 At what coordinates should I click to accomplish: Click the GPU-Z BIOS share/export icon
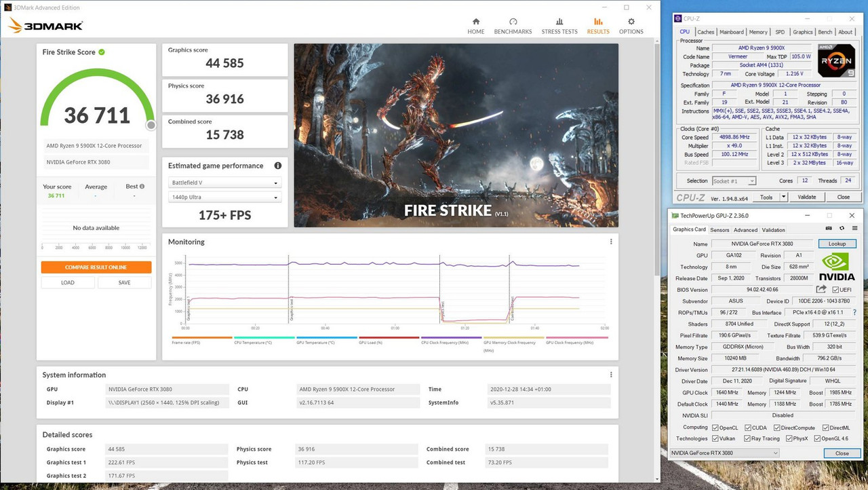821,289
